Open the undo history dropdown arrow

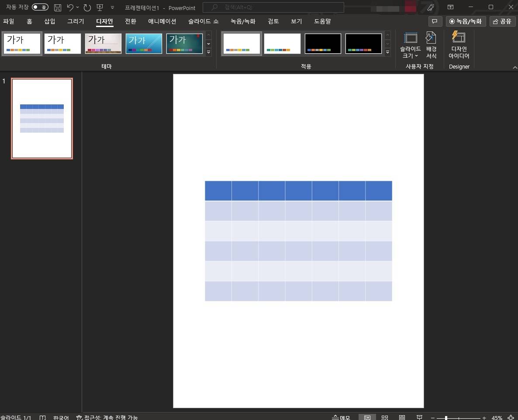click(x=78, y=7)
